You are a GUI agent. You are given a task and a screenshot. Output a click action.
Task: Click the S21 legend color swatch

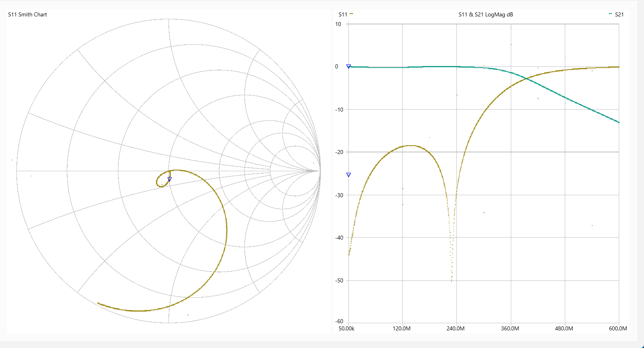pos(610,14)
